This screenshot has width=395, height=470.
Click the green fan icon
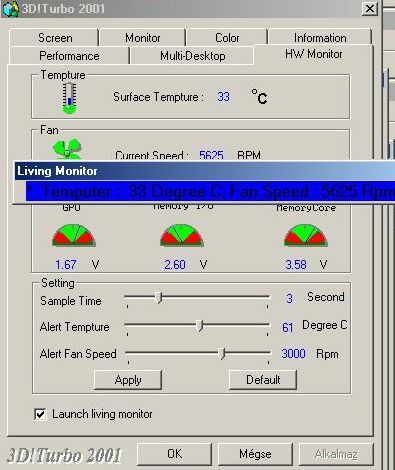[x=67, y=150]
